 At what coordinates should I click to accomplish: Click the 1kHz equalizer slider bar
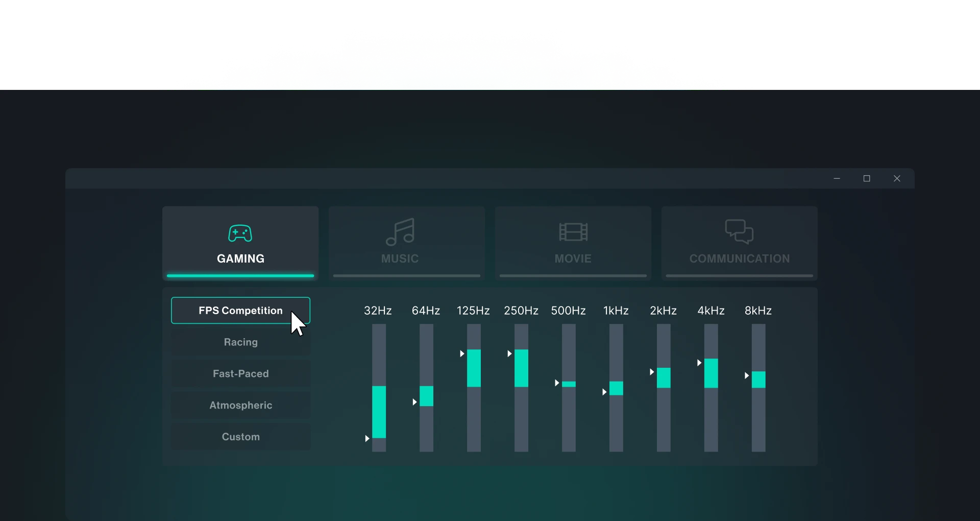pos(616,388)
